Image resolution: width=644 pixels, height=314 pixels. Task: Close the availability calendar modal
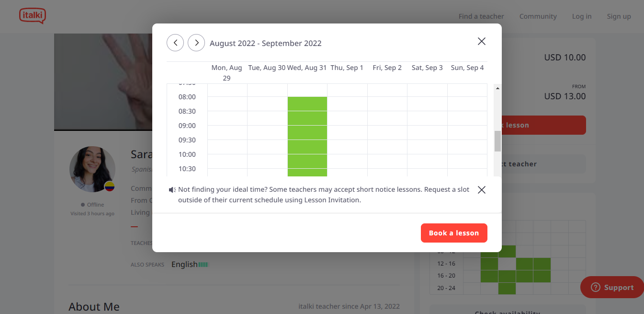482,41
